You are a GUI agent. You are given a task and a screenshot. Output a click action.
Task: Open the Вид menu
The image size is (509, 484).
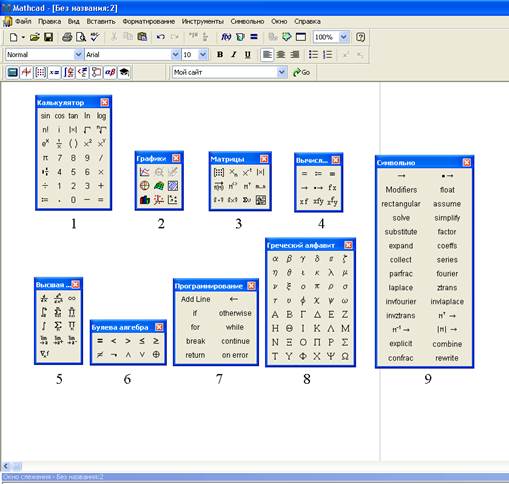point(74,21)
